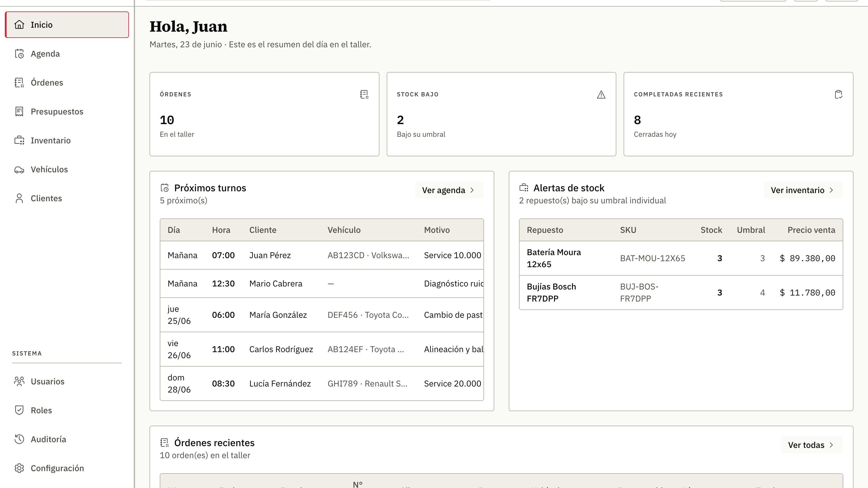The width and height of the screenshot is (868, 488).
Task: Click the SKU BAT-MOU-12X65 cell
Action: [653, 258]
